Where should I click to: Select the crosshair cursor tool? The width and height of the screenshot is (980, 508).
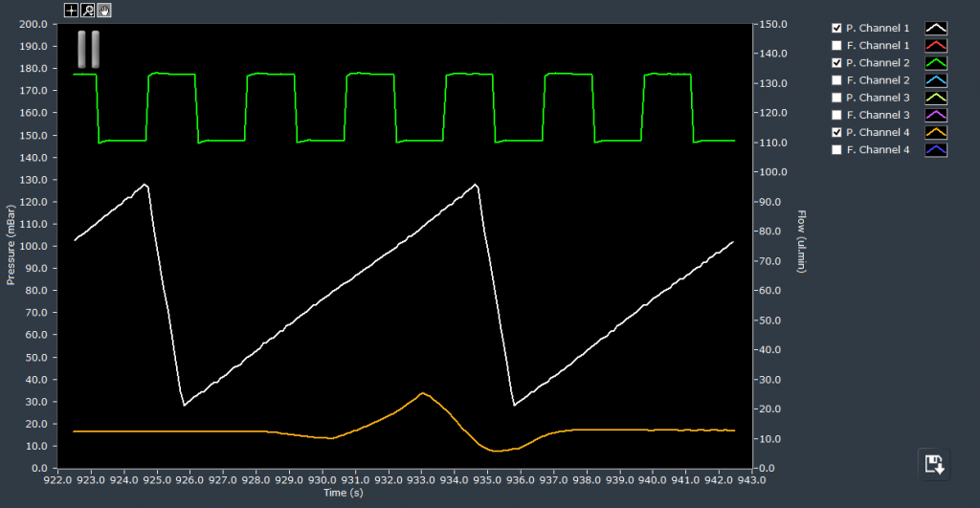tap(72, 11)
